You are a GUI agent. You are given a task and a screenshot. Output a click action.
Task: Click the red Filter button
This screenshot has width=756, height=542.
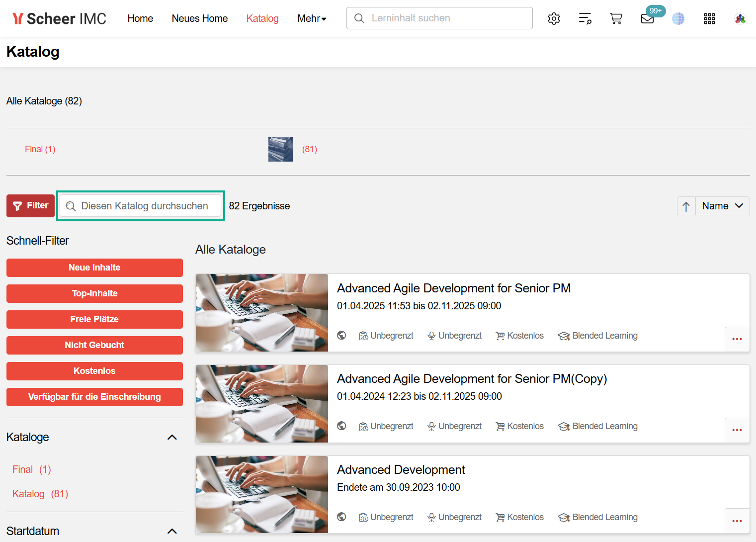tap(30, 206)
